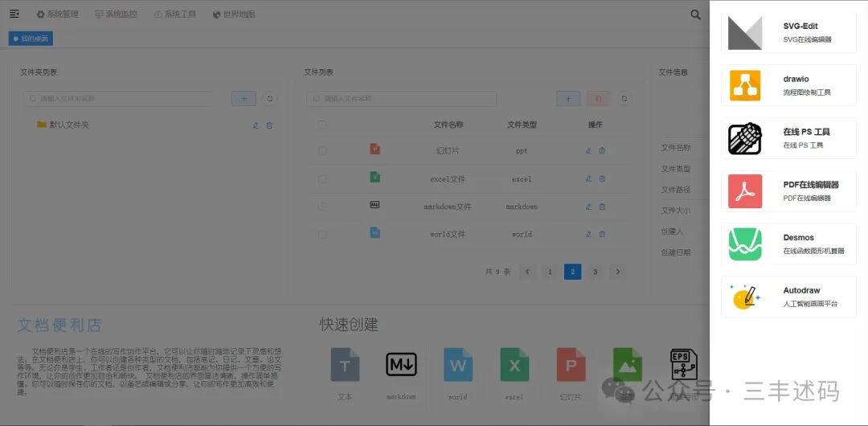
Task: Go to page 3 of file list
Action: click(x=595, y=272)
